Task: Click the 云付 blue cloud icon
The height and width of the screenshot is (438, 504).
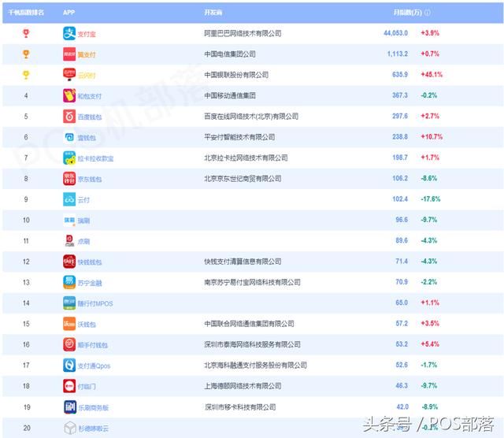Action: (69, 199)
